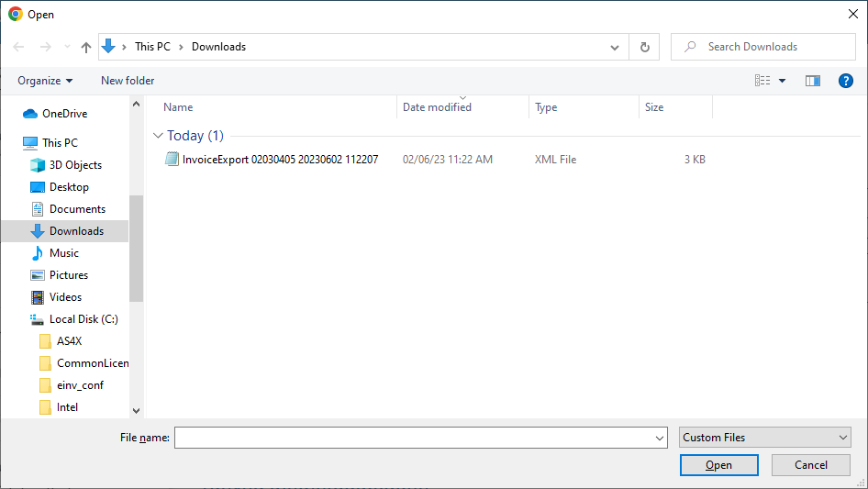Click the Downloads arrow icon in address bar
This screenshot has width=868, height=489.
point(108,47)
